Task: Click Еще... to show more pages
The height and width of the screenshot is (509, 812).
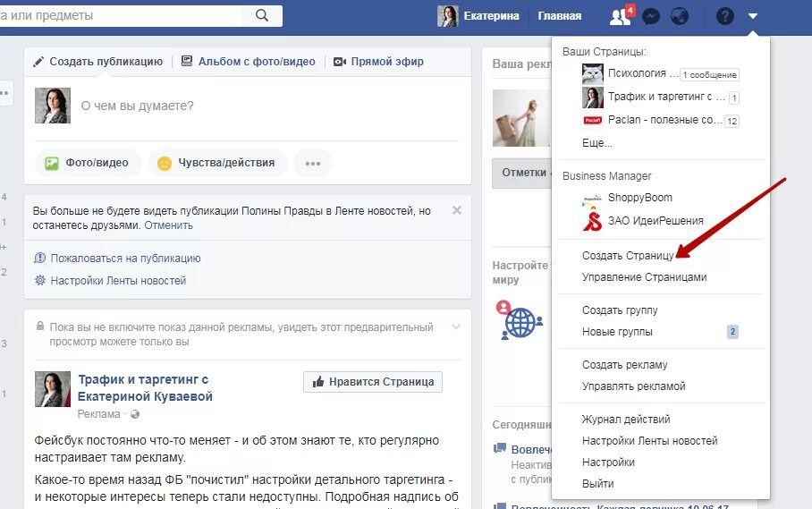Action: (597, 143)
